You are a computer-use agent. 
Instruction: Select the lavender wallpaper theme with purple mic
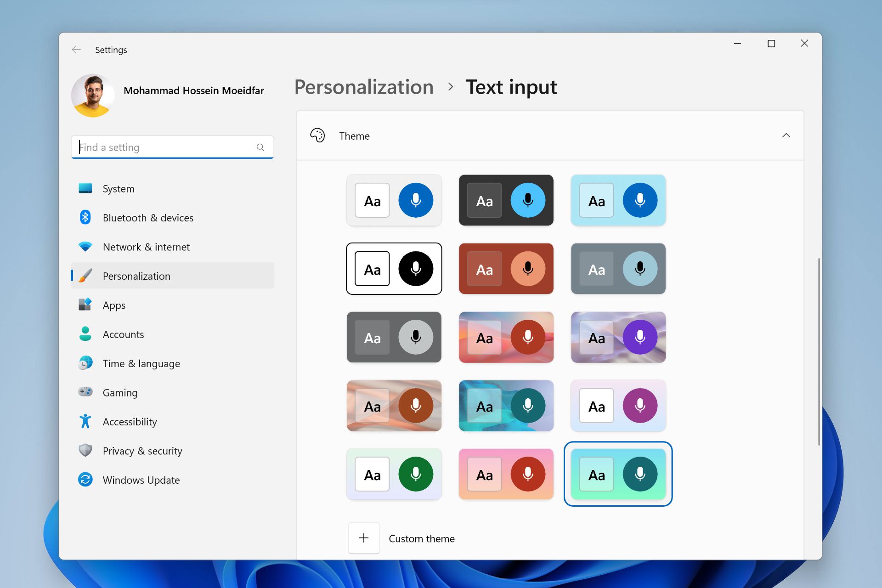(x=618, y=337)
